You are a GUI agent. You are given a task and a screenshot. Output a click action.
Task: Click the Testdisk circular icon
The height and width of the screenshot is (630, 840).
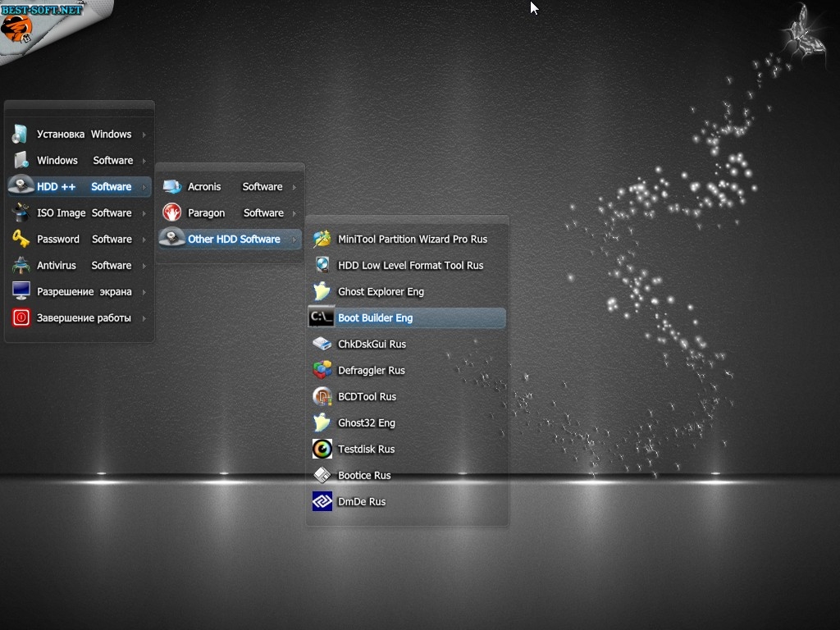click(x=322, y=449)
